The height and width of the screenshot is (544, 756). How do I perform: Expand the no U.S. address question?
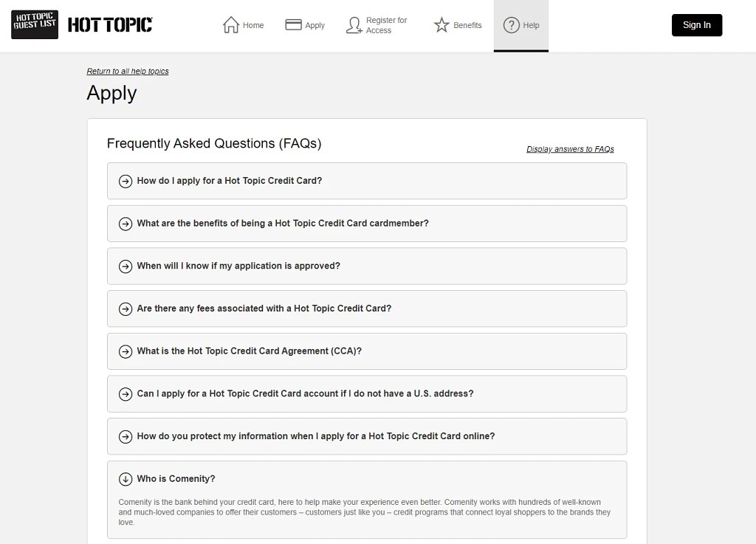tap(367, 393)
